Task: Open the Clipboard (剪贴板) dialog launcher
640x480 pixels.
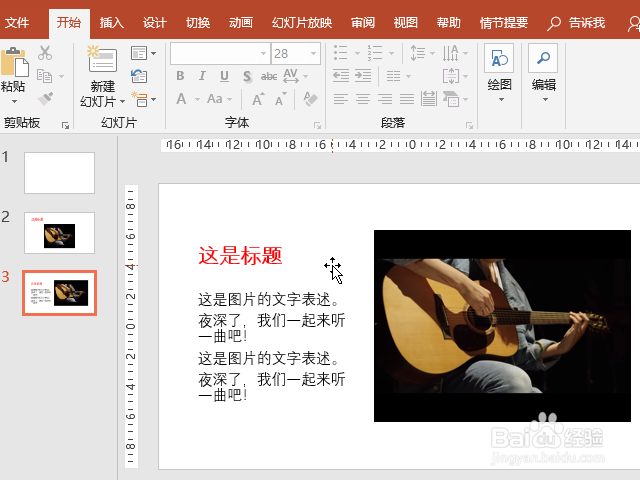Action: tap(65, 125)
